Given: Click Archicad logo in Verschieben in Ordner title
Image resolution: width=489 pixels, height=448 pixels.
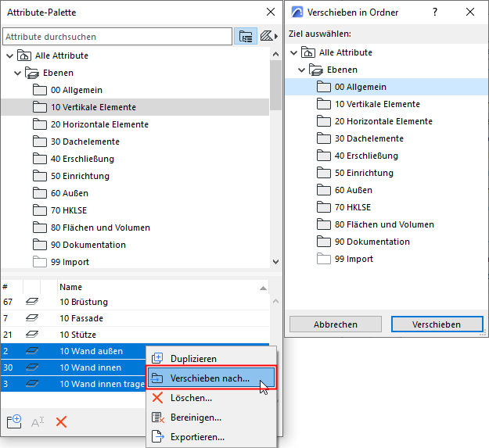Looking at the screenshot, I should tap(297, 13).
